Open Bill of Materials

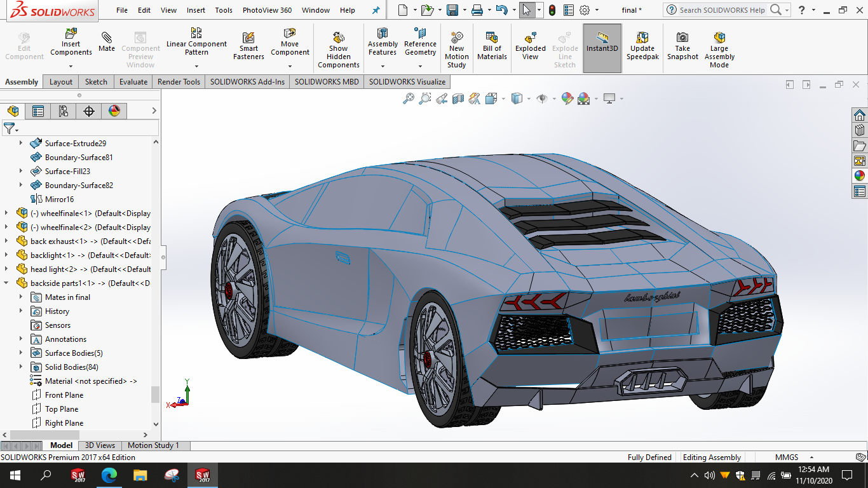click(x=492, y=46)
